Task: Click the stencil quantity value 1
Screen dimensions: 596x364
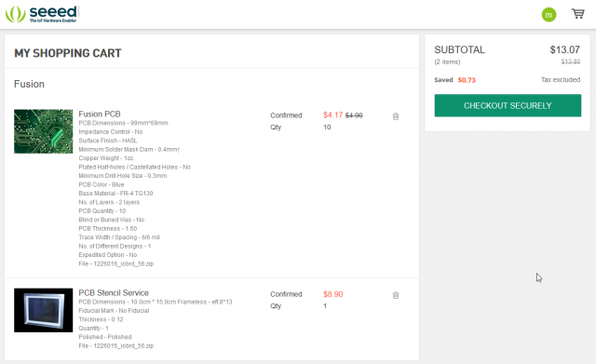Action: point(325,306)
